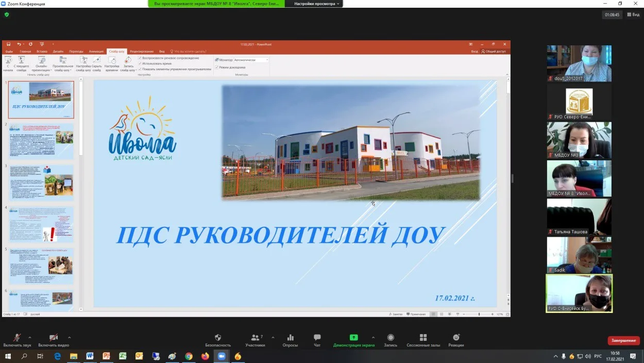Disable the 'Использовать время' checkbox
The image size is (644, 363).
coord(139,64)
